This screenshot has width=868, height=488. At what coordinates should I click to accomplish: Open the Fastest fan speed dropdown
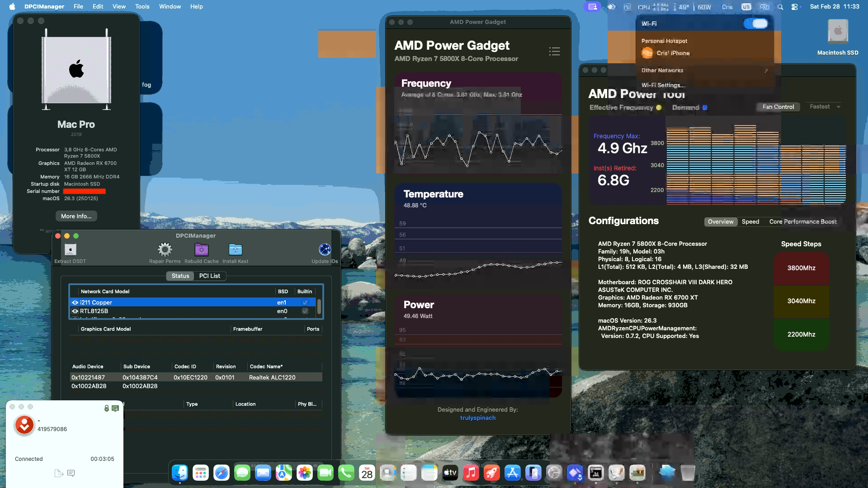825,107
